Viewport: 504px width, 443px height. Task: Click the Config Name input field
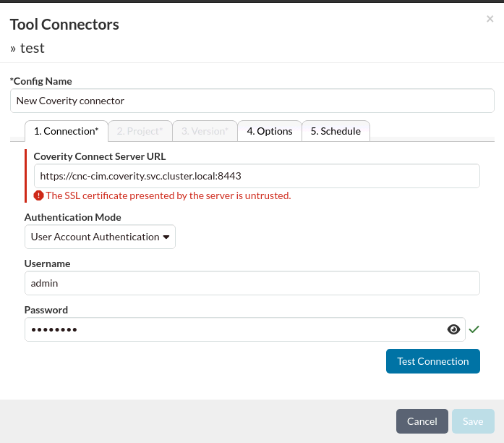252,101
